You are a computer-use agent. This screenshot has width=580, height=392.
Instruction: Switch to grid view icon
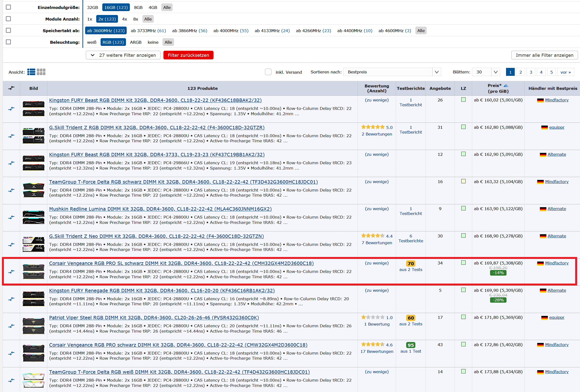click(x=41, y=72)
